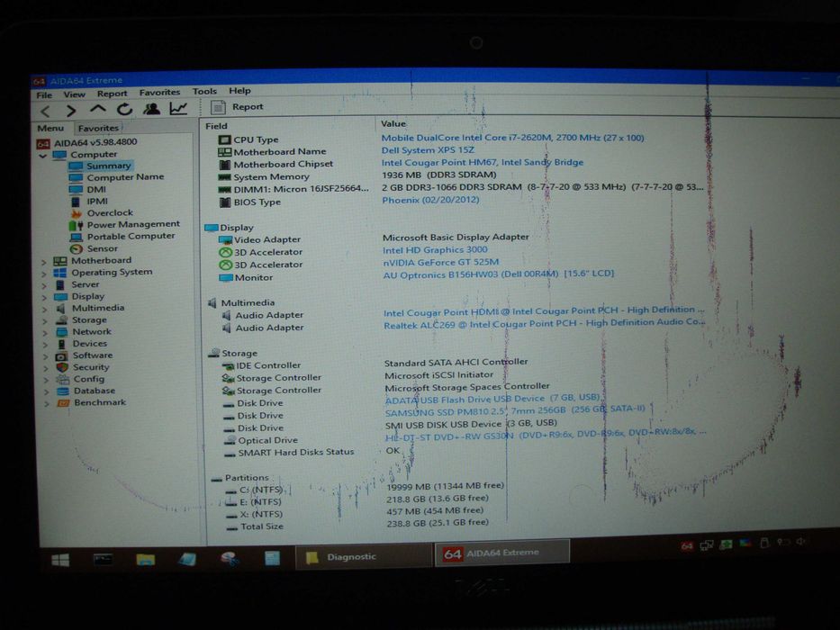Expand the Operating System tree node
This screenshot has height=630, width=840.
[x=44, y=274]
